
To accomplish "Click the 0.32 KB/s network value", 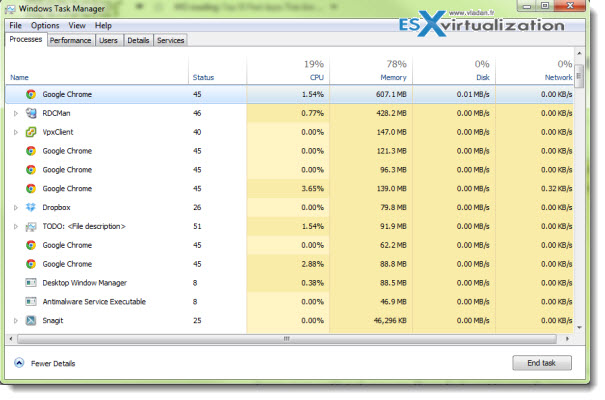I will point(556,189).
